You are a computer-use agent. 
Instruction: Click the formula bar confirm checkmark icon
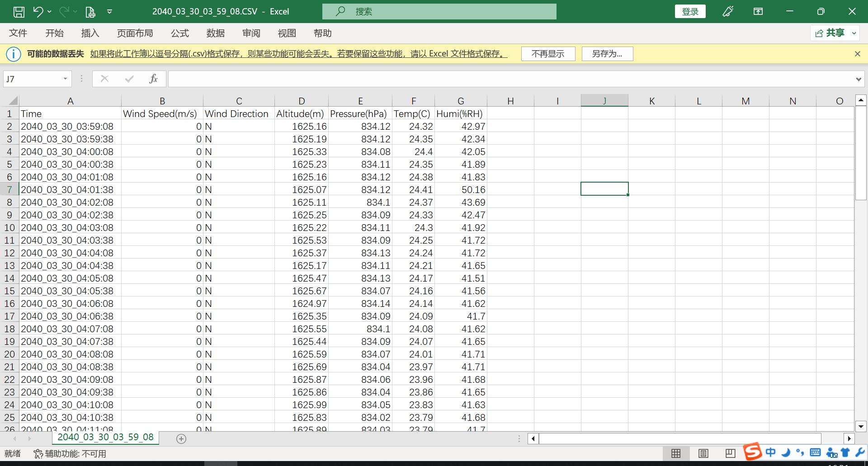coord(129,79)
